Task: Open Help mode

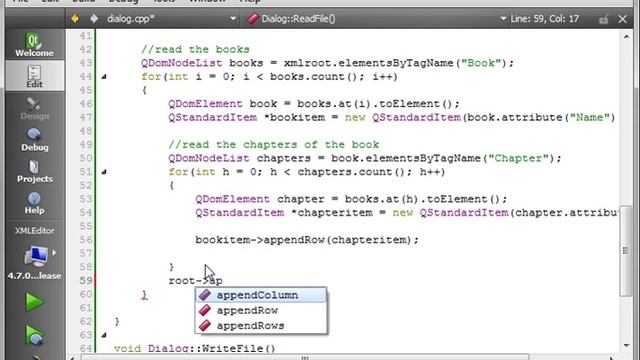Action: 34,202
